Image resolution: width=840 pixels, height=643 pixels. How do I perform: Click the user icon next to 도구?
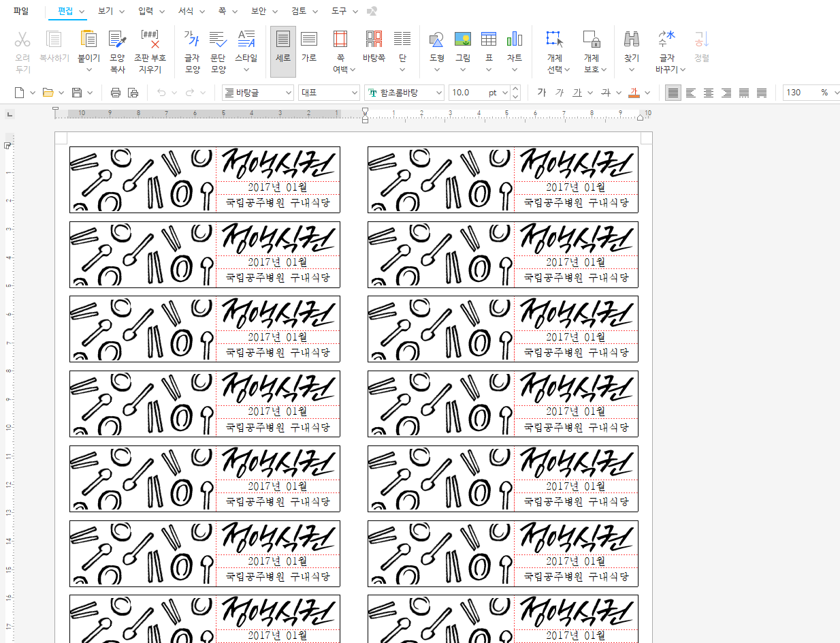372,12
